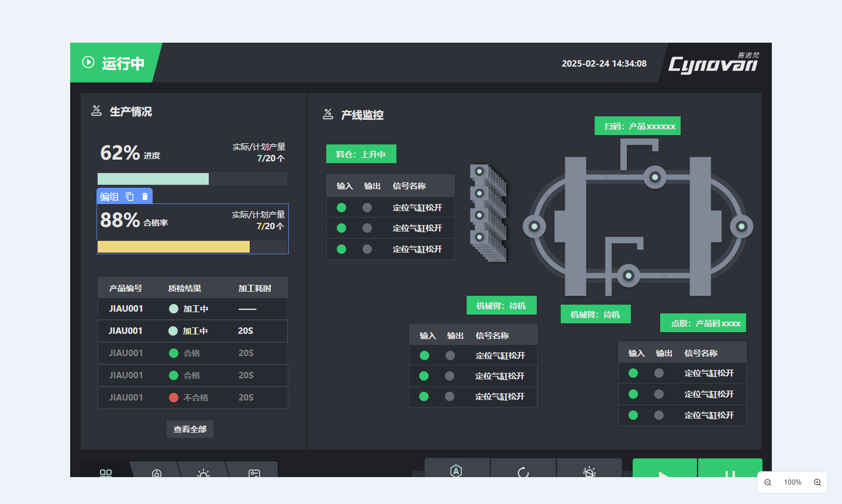Click the circular refresh arrow icon
Screen dimensions: 842x504
pos(523,471)
